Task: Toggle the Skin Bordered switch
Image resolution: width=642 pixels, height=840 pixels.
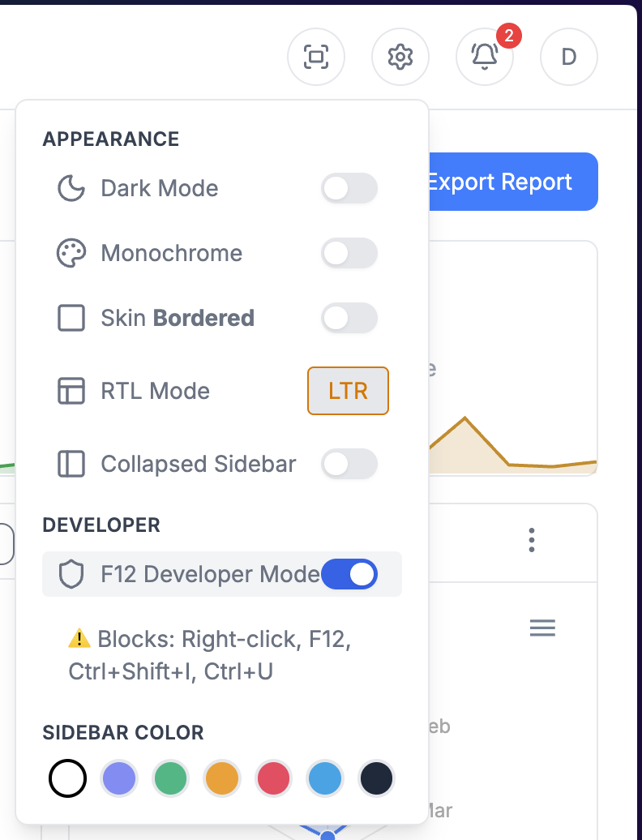Action: (x=349, y=319)
